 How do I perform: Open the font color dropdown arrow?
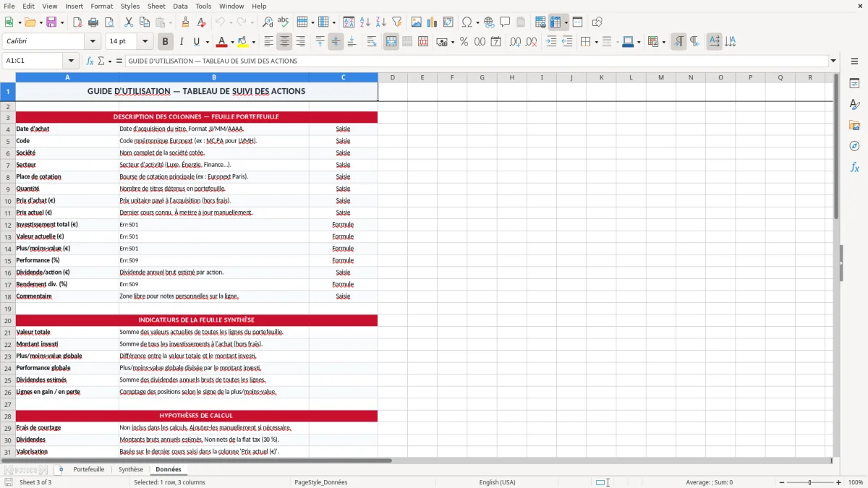click(232, 42)
